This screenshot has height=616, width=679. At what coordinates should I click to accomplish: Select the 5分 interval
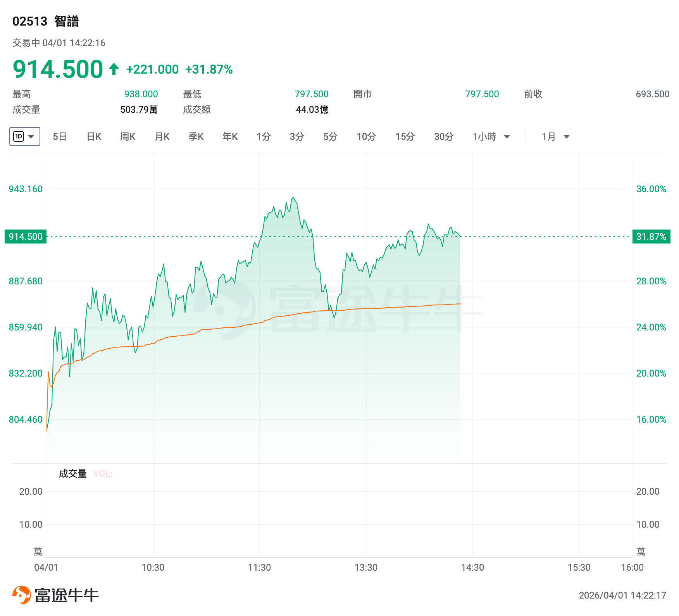coord(330,137)
